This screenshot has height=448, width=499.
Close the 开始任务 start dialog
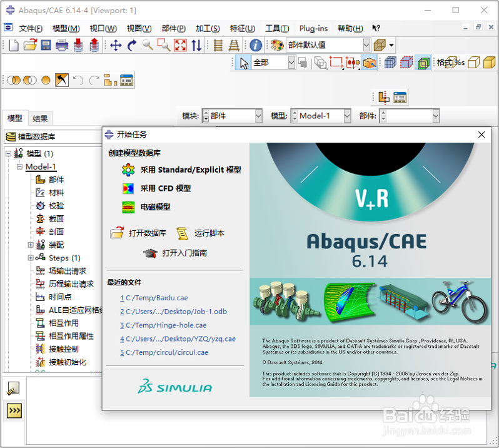coord(481,135)
